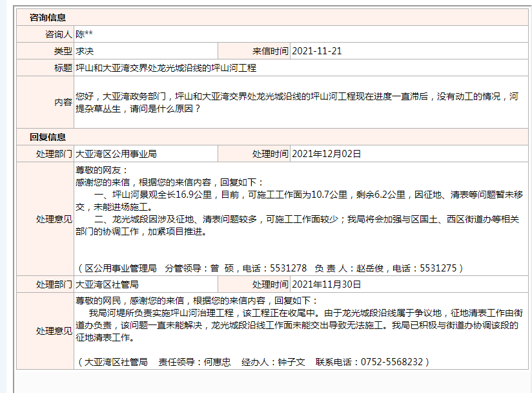Screen dimensions: 532x393
Task: Click the contact line with 0752-5568232
Action: click(252, 362)
